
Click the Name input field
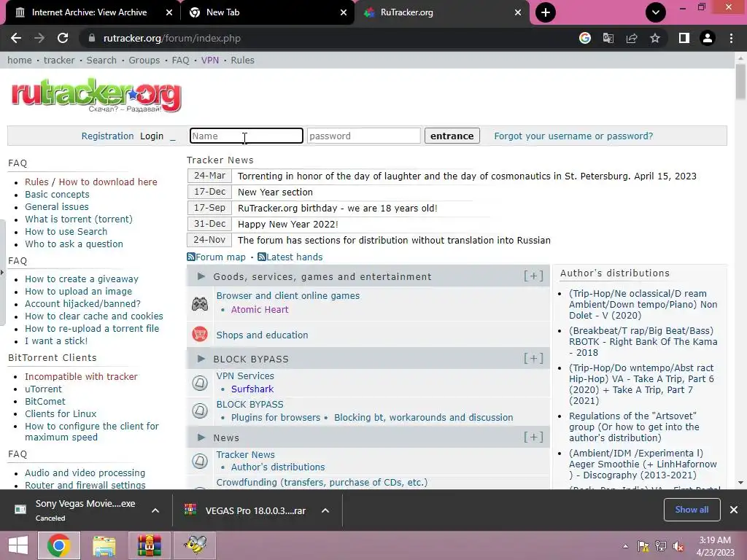(247, 136)
